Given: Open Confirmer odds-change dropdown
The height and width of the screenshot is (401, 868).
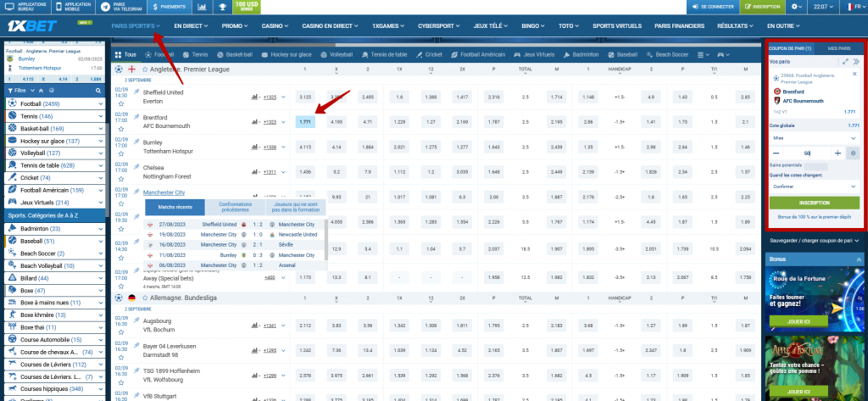Looking at the screenshot, I should tap(815, 187).
